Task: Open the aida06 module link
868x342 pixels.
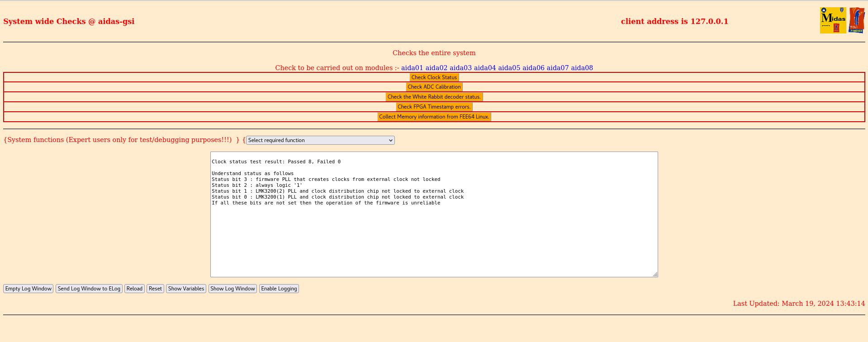Action: 533,68
